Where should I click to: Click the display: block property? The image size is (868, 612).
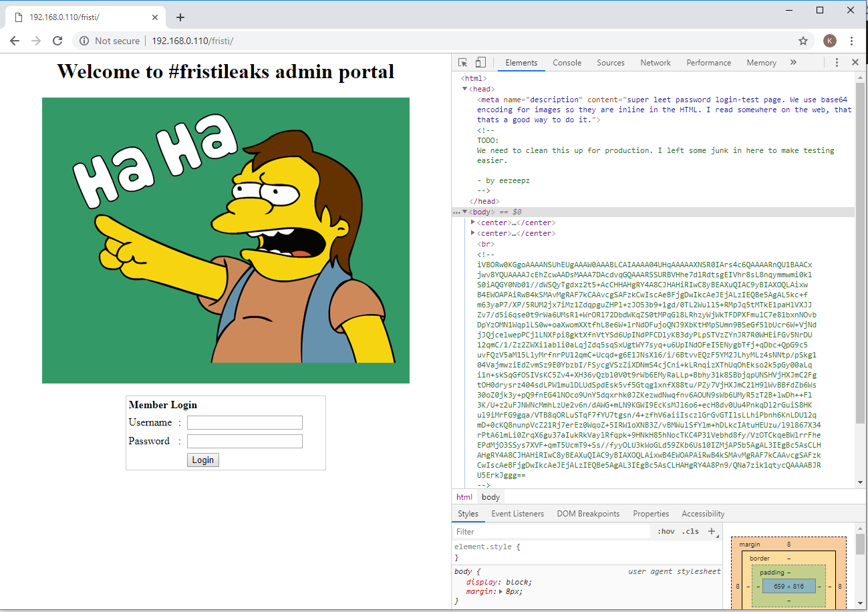click(x=499, y=582)
